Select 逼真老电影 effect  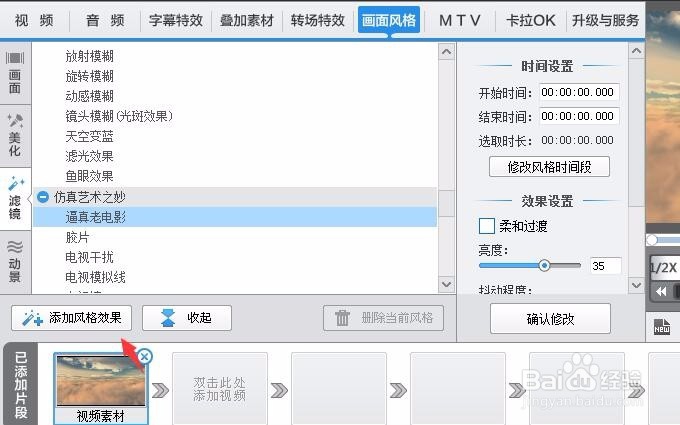click(235, 217)
